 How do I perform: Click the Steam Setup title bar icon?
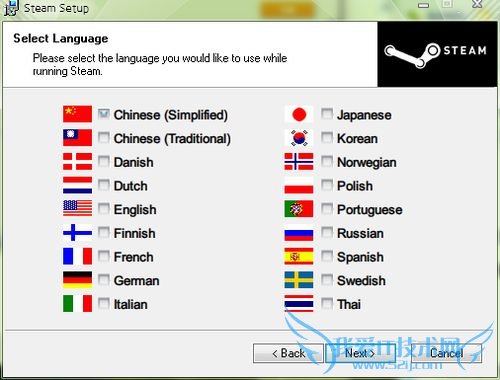pos(11,8)
